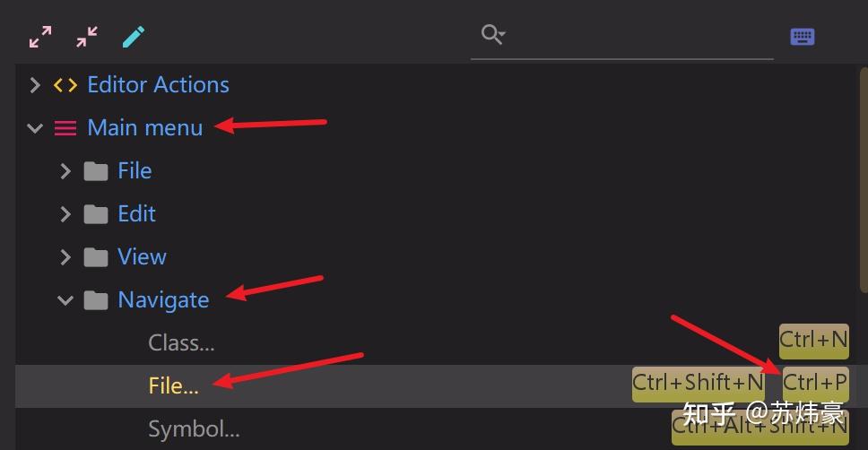Click the folder icon beside Navigate
This screenshot has width=868, height=450.
pos(96,300)
